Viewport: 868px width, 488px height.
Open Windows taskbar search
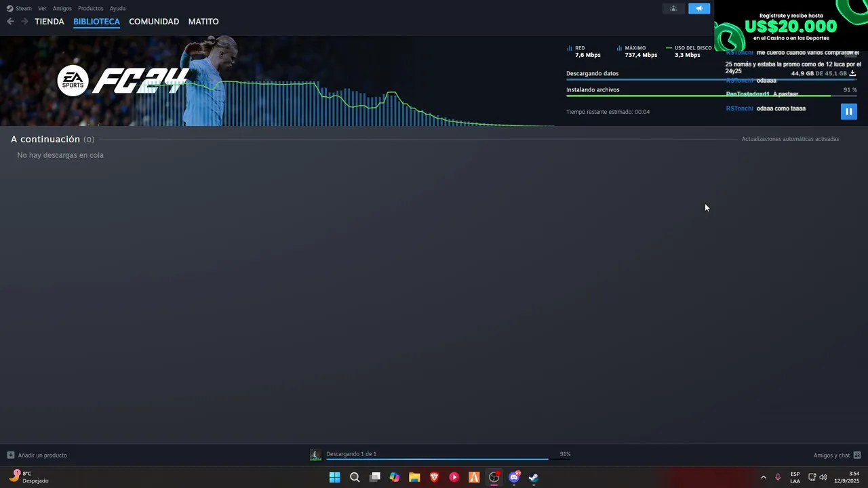[355, 477]
